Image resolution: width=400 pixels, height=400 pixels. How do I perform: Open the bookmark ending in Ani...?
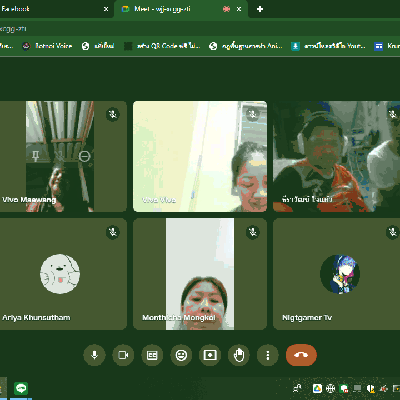coord(246,46)
